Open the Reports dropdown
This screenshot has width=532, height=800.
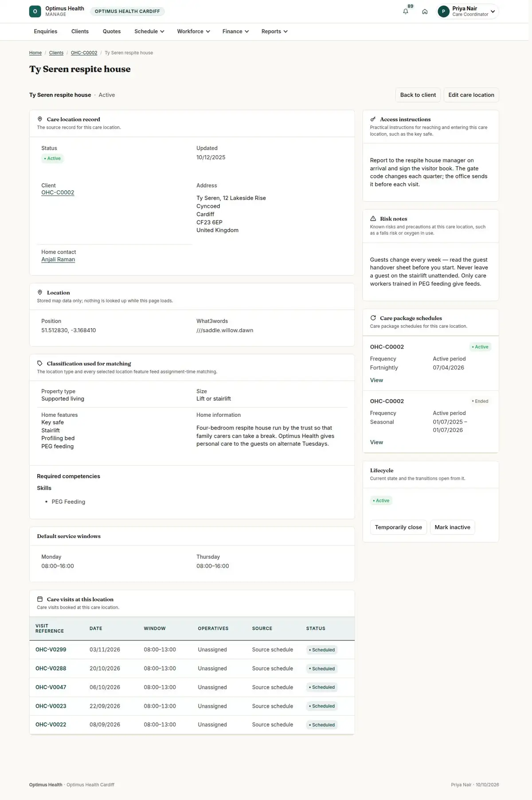274,31
